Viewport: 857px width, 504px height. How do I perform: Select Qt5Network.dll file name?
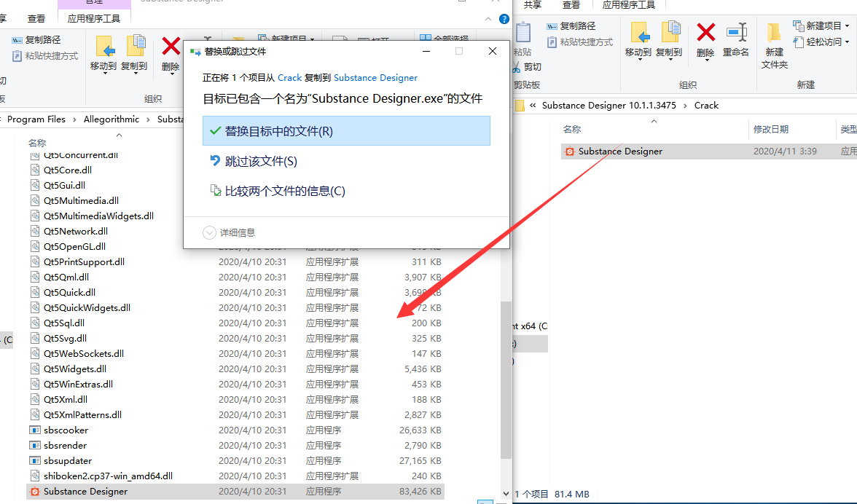76,232
